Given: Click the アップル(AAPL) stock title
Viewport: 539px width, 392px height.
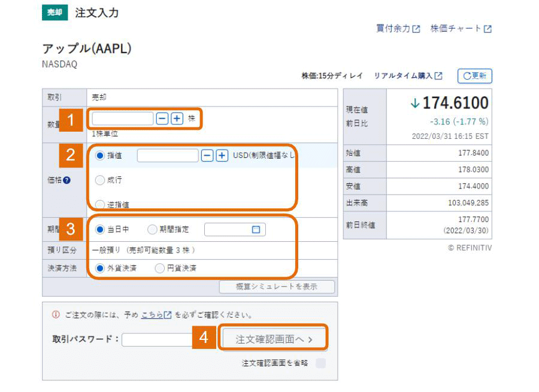Looking at the screenshot, I should tap(87, 48).
